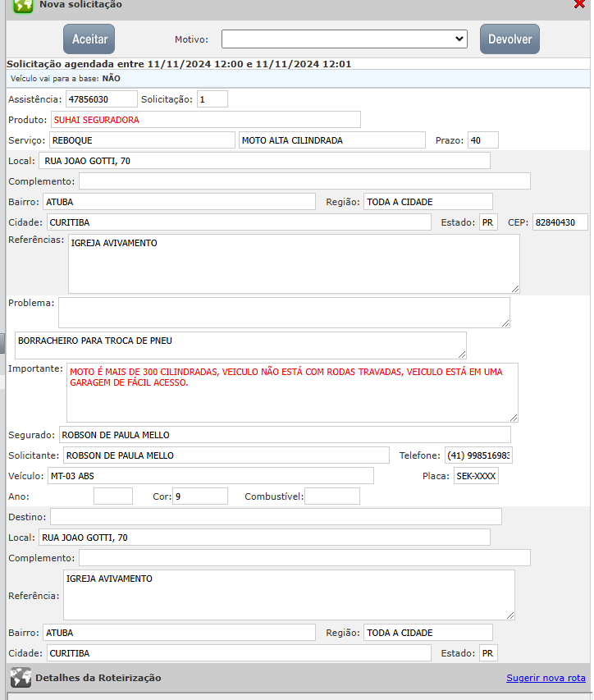
Task: Click the empty Combustível field
Action: tap(332, 496)
